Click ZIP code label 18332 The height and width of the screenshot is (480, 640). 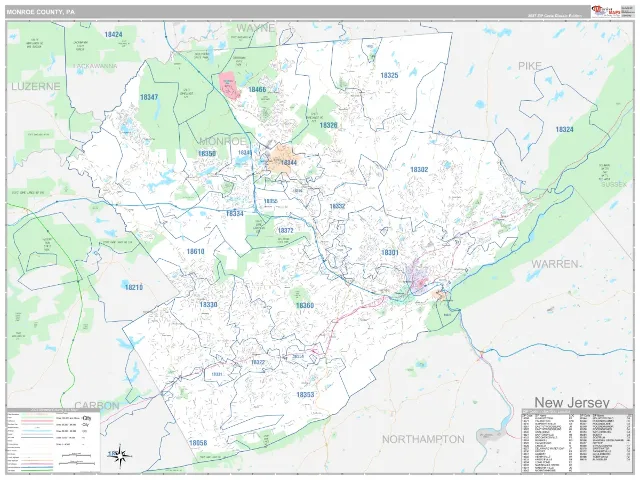337,206
